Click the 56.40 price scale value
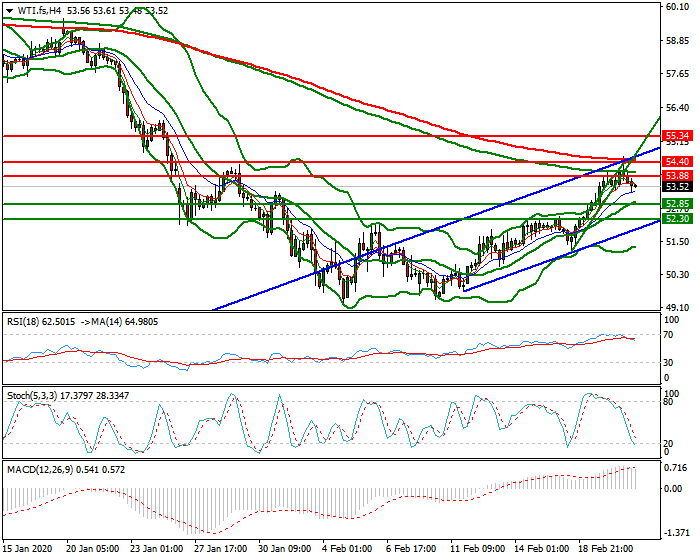This screenshot has width=700, height=560. [x=677, y=108]
